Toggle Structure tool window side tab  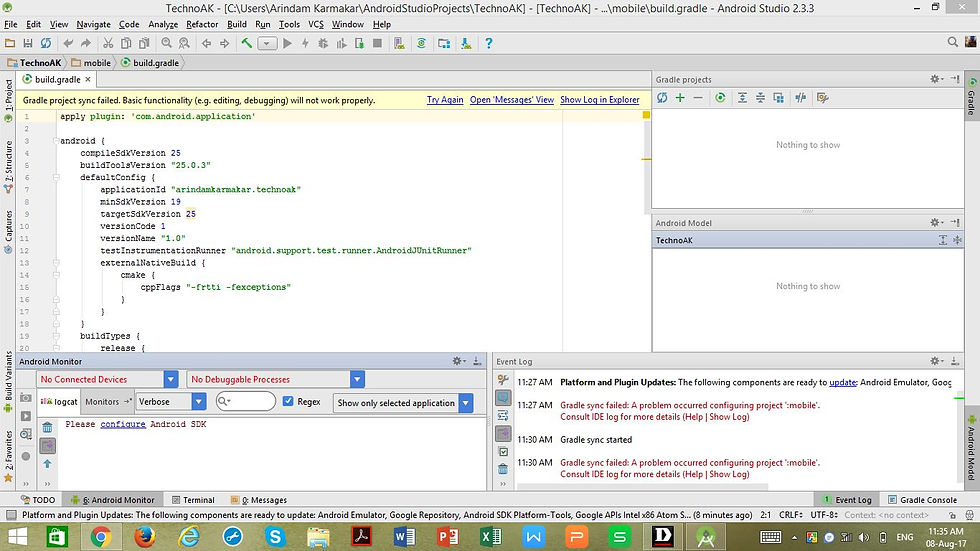point(8,166)
